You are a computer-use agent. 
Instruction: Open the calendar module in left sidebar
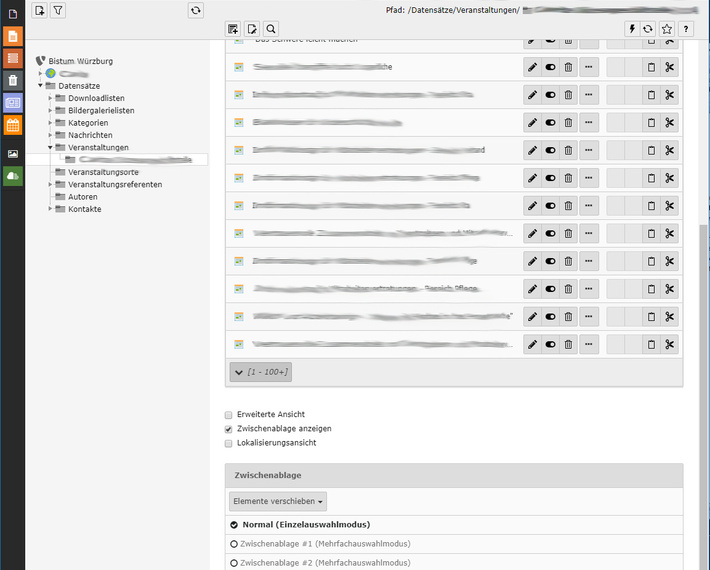pos(13,125)
